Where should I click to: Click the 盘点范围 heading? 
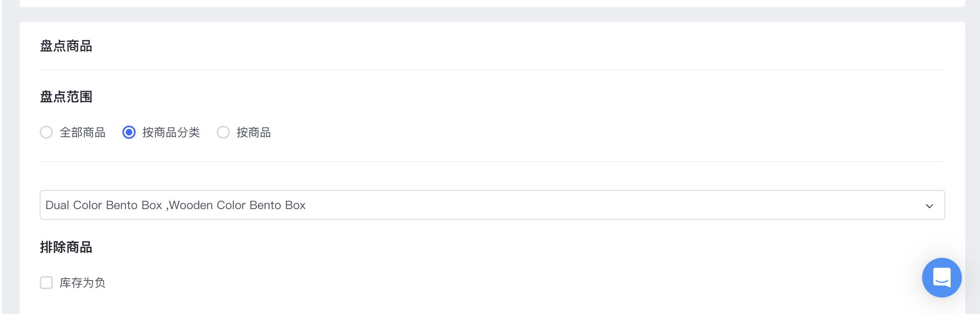coord(66,97)
